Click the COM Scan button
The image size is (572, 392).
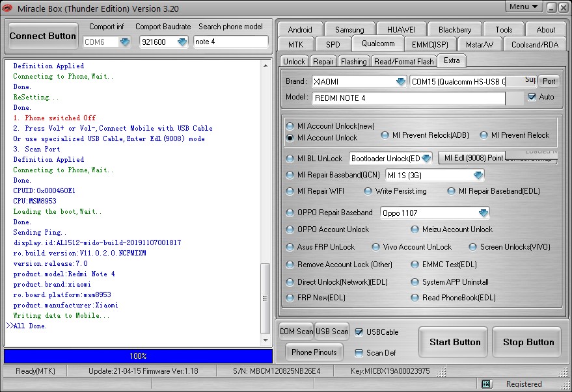pos(296,331)
